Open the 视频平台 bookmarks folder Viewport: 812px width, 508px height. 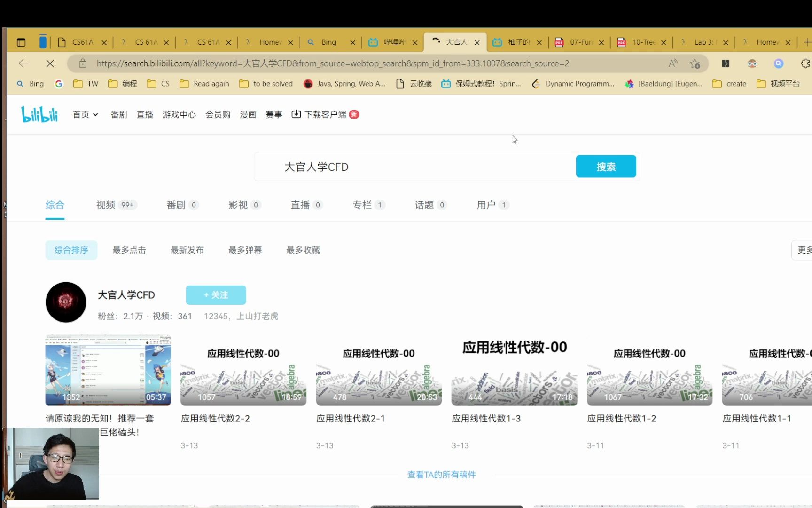[x=778, y=84]
